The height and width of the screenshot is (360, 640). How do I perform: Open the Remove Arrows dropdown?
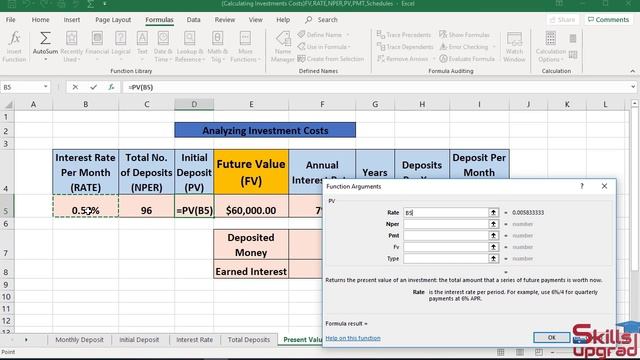pos(434,59)
